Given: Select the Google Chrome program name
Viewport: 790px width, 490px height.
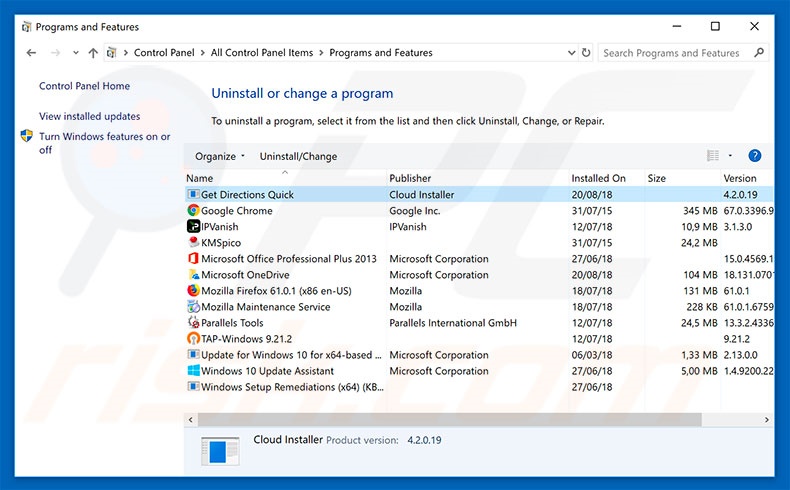Looking at the screenshot, I should (237, 211).
